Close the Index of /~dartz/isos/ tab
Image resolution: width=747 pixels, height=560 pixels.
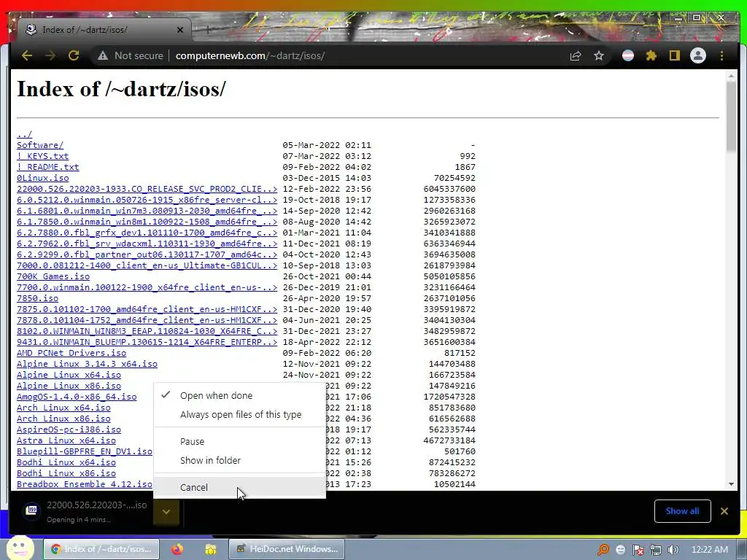(x=180, y=29)
